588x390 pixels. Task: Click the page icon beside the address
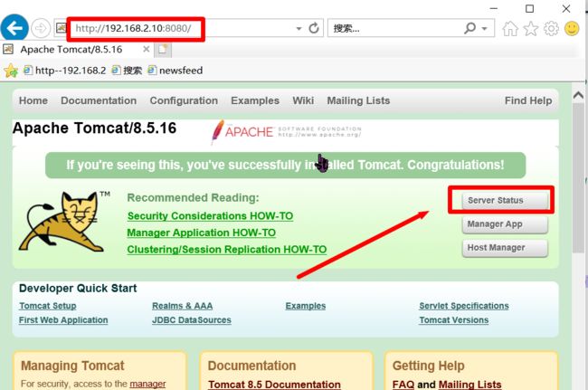(62, 28)
